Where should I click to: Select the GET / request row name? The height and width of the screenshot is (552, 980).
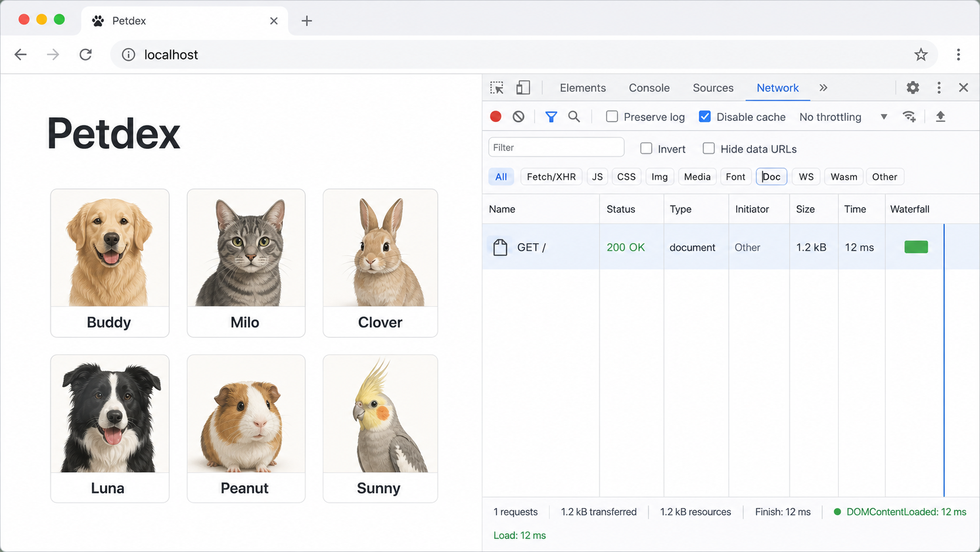coord(531,248)
